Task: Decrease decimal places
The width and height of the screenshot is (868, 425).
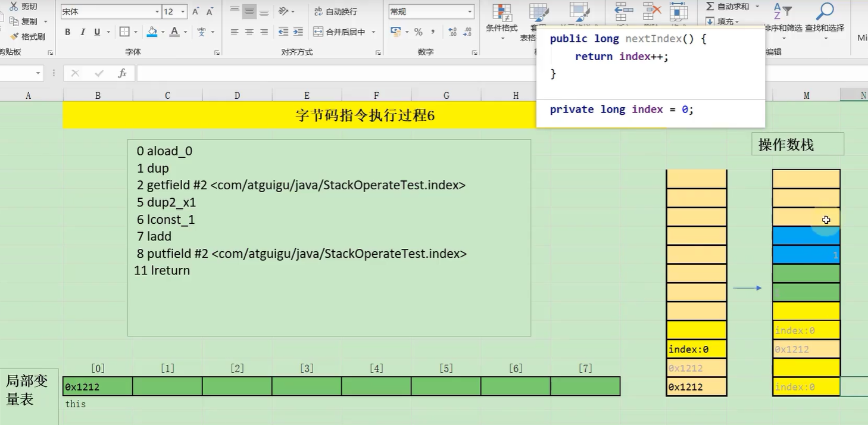Action: 468,32
